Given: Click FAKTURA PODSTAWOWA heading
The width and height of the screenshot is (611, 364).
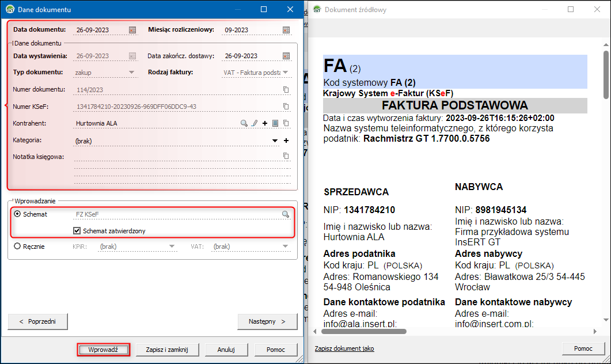Looking at the screenshot, I should pos(455,105).
